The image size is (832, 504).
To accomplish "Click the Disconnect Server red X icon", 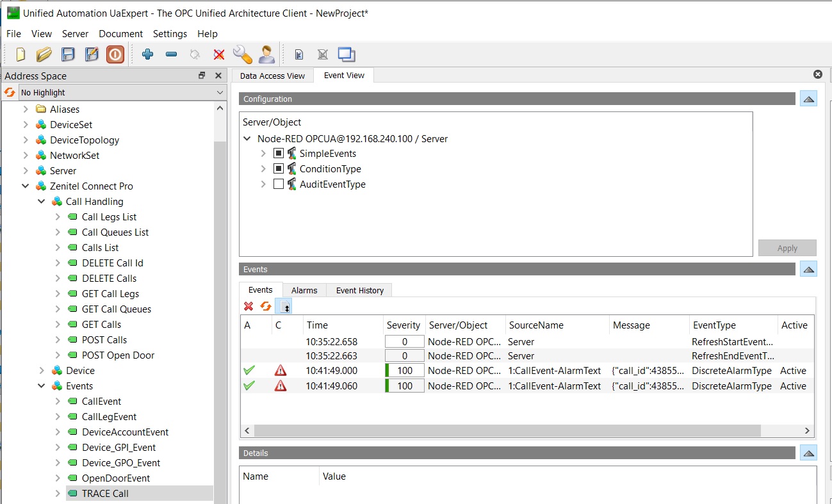I will point(219,54).
